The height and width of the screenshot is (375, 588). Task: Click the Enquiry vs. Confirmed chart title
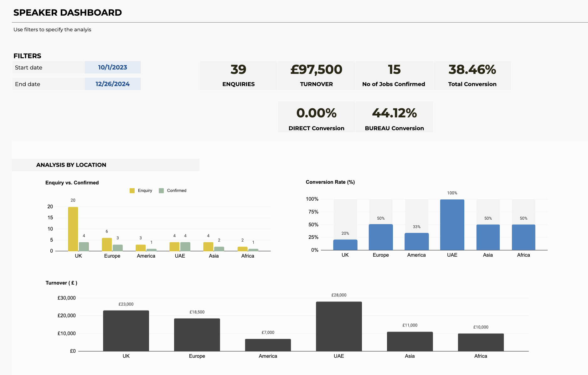point(72,183)
